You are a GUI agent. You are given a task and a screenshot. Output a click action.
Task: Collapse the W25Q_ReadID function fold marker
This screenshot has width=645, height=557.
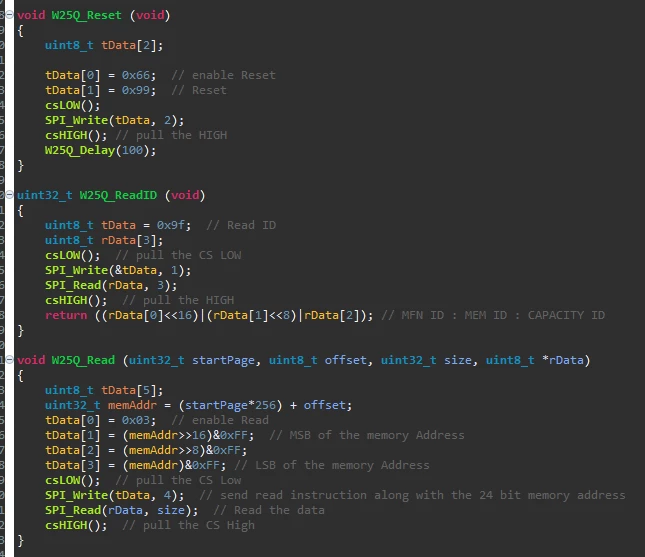coord(9,195)
